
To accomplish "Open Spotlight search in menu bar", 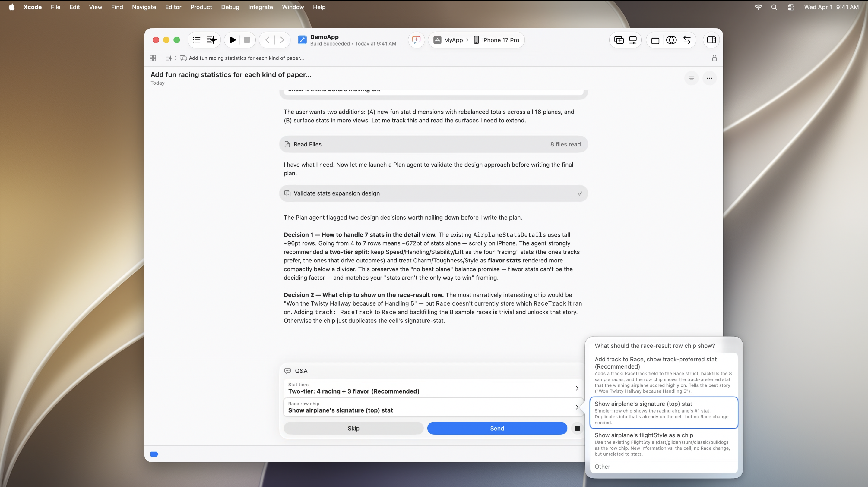I will tap(774, 7).
